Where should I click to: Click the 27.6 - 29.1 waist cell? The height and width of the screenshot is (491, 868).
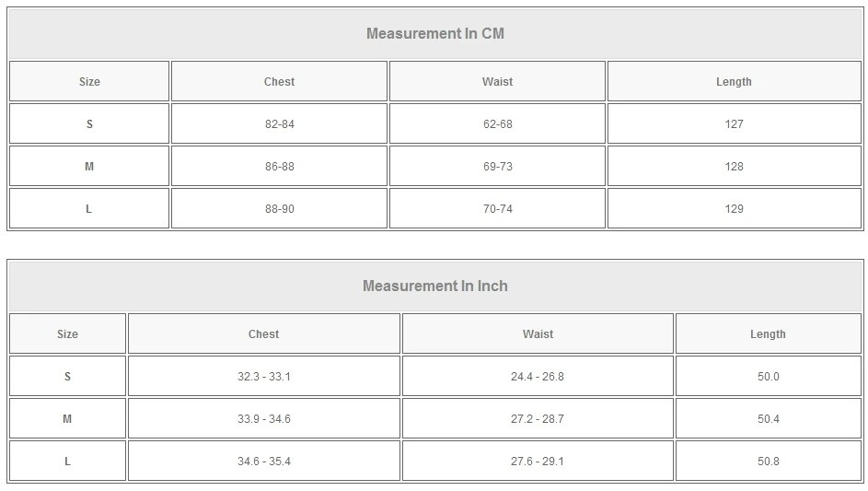[x=538, y=462]
